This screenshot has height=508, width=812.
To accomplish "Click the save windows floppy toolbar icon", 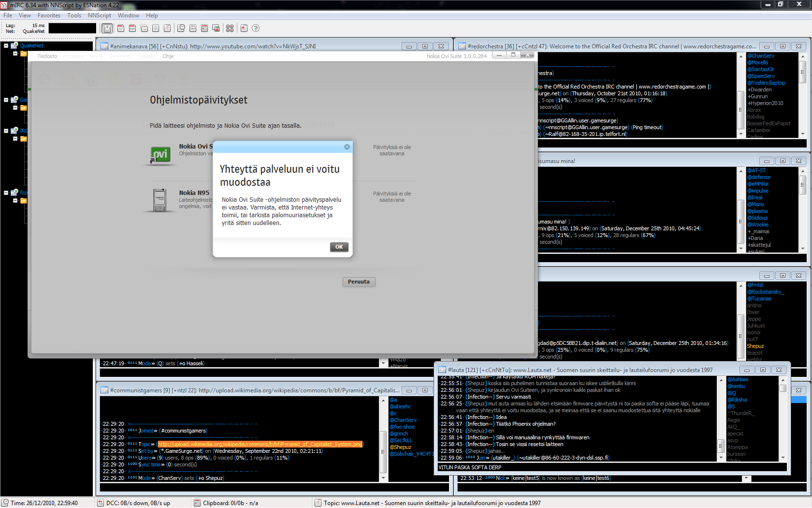I will (x=216, y=28).
